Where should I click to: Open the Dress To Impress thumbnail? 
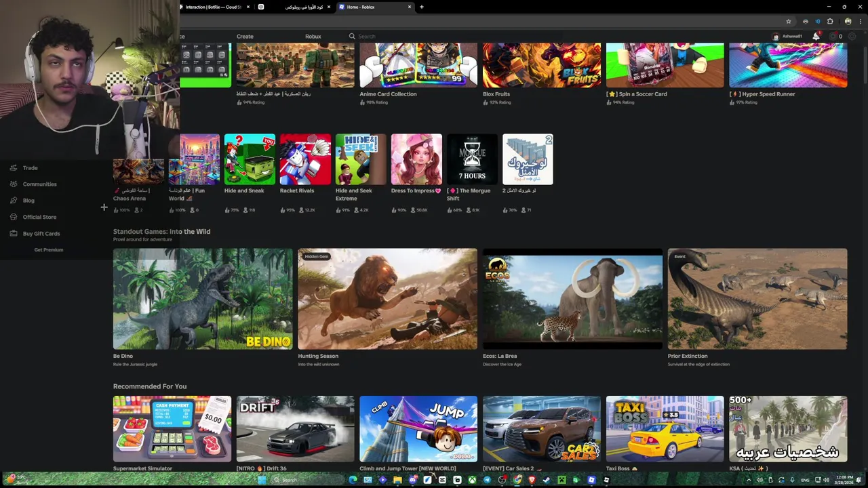click(x=416, y=159)
